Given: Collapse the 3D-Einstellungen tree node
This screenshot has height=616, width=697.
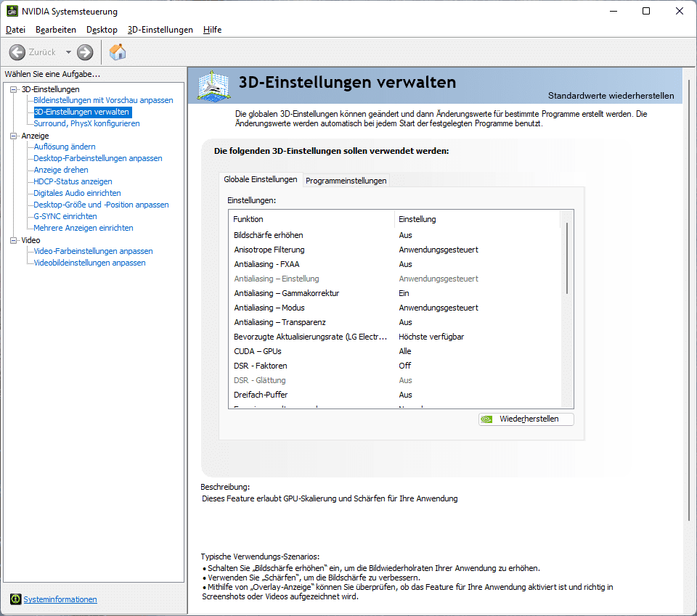Looking at the screenshot, I should tap(13, 89).
